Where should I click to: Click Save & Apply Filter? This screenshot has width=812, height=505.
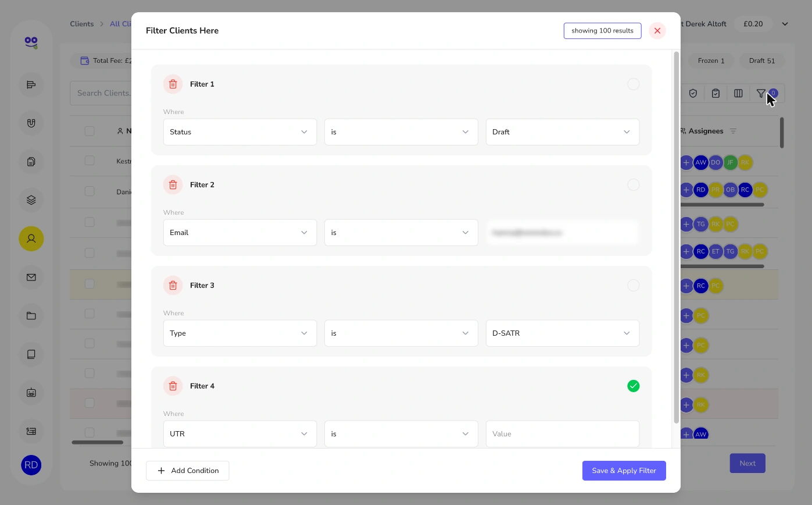[624, 471]
